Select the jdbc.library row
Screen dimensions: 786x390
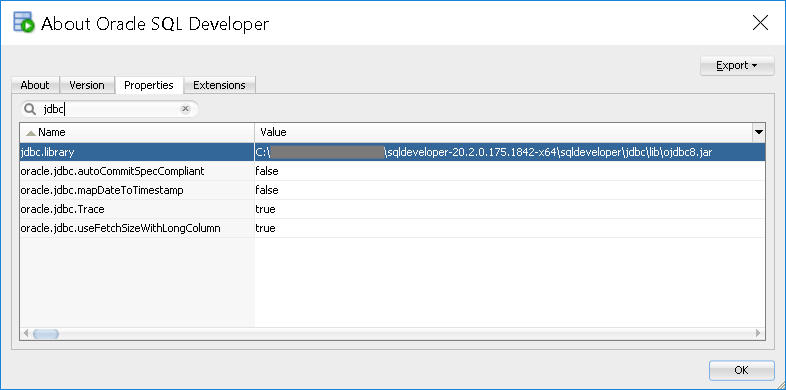pos(392,152)
